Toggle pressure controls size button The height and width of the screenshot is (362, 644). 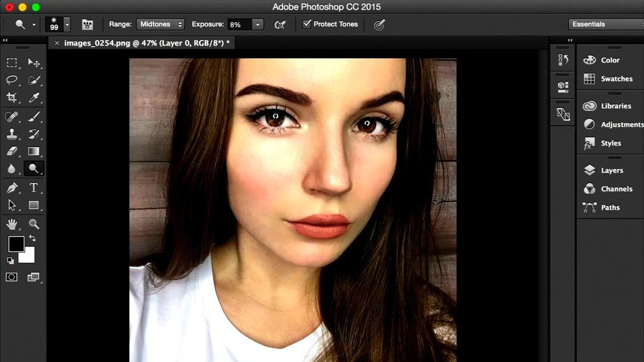[379, 24]
